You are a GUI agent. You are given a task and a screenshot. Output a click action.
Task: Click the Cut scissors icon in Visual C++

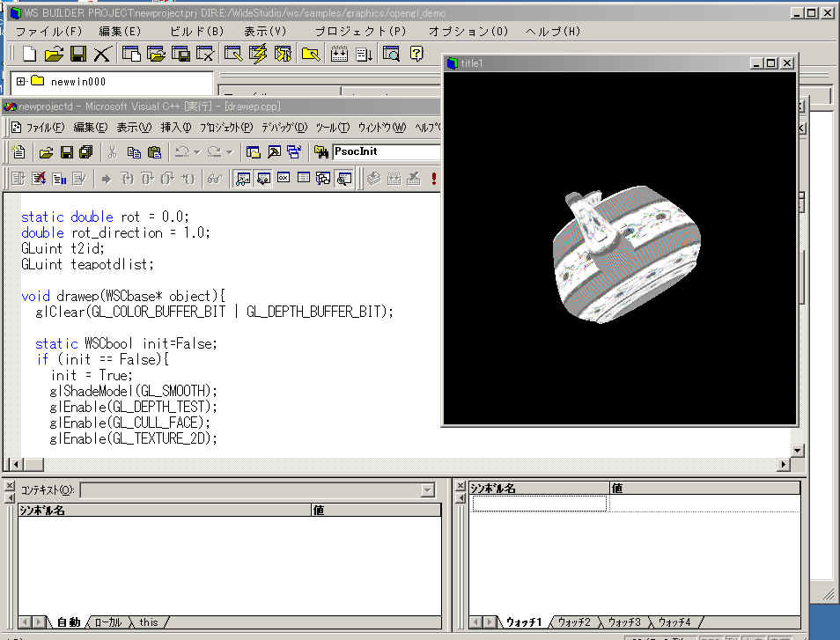click(x=113, y=151)
